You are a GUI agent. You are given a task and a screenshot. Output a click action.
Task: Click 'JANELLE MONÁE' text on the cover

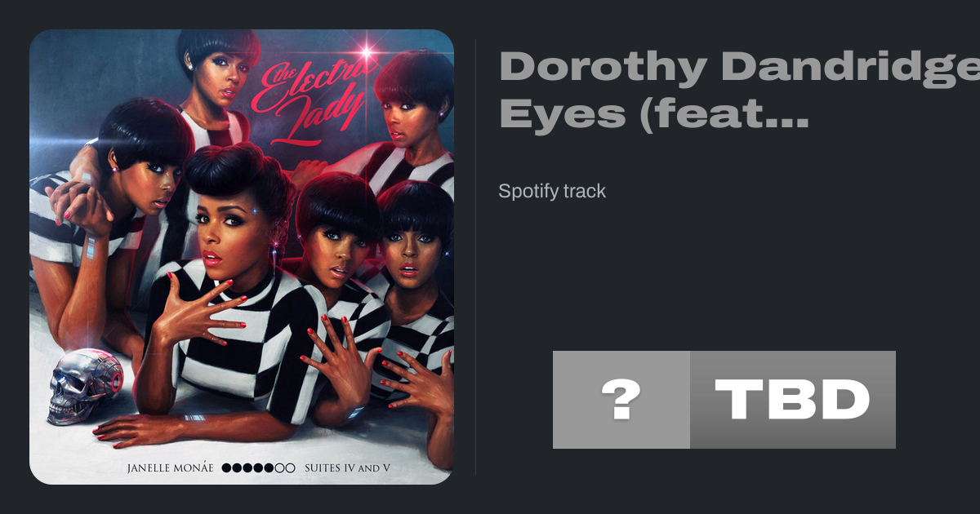point(171,469)
